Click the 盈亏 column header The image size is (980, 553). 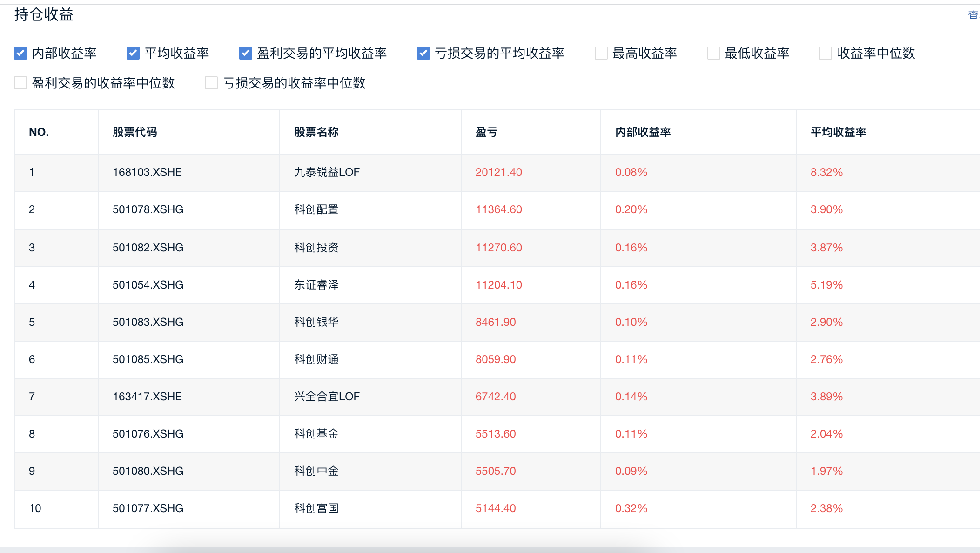[486, 132]
